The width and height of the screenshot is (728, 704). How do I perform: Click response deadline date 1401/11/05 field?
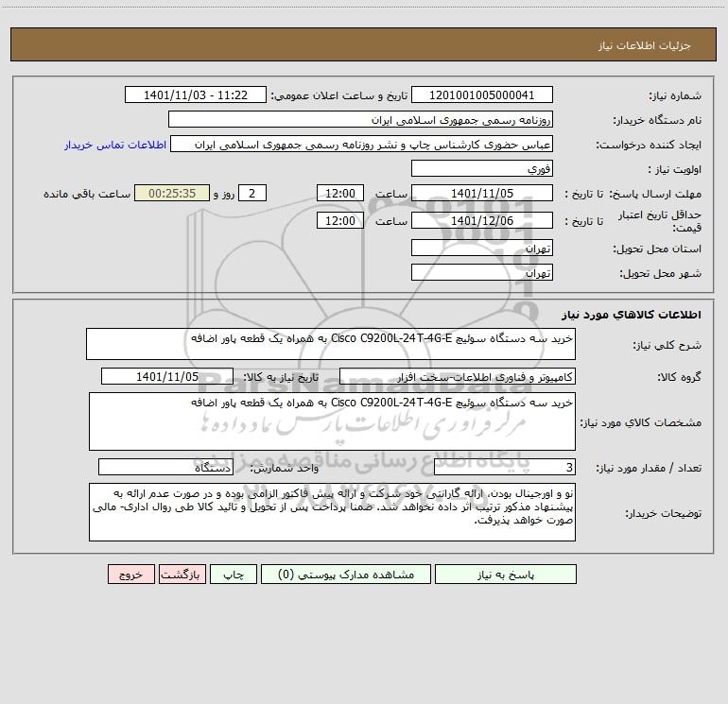(x=482, y=193)
